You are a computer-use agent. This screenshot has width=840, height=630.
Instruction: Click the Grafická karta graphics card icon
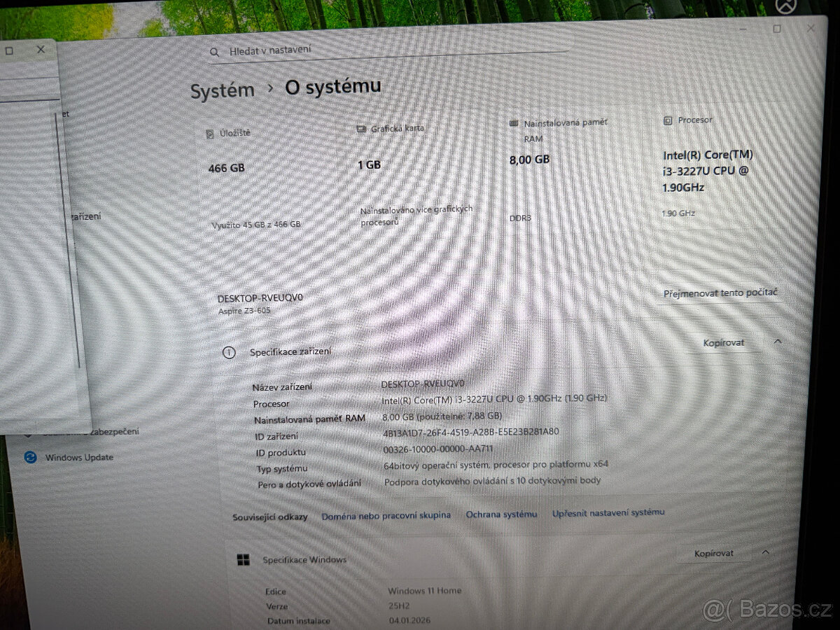(x=361, y=128)
